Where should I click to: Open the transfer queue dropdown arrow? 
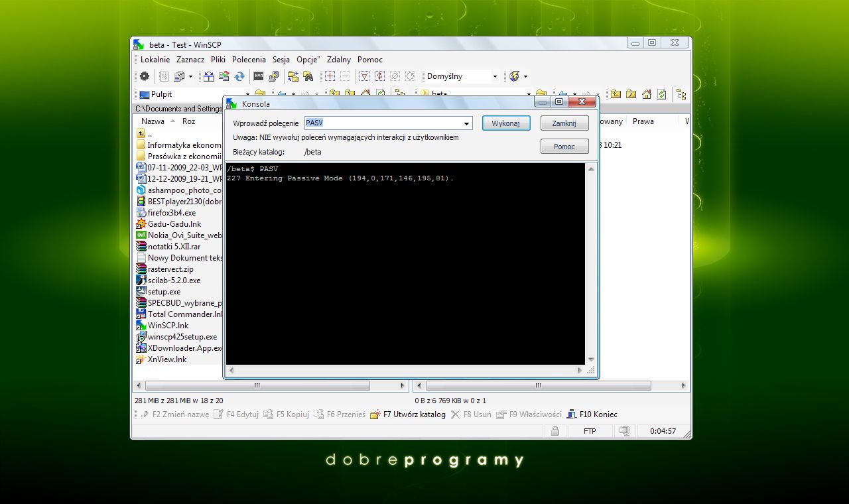190,76
